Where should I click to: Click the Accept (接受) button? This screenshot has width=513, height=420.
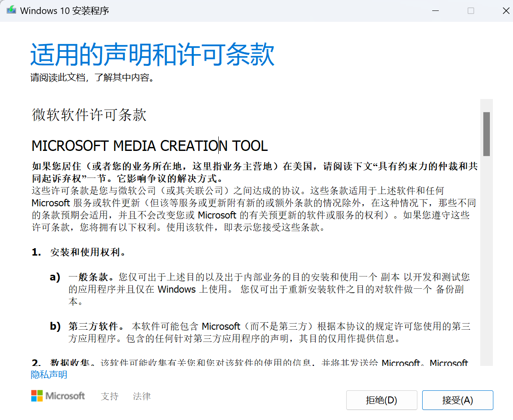tap(458, 400)
